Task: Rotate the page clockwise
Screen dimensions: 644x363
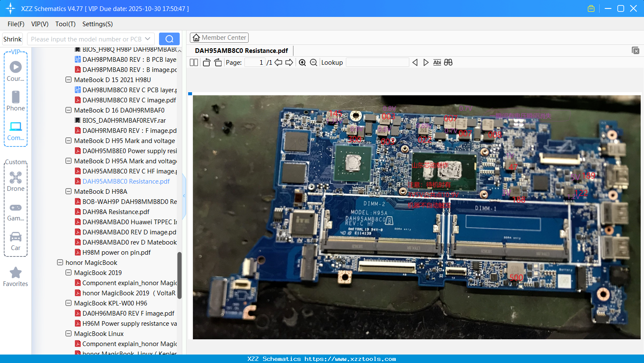Action: [218, 63]
